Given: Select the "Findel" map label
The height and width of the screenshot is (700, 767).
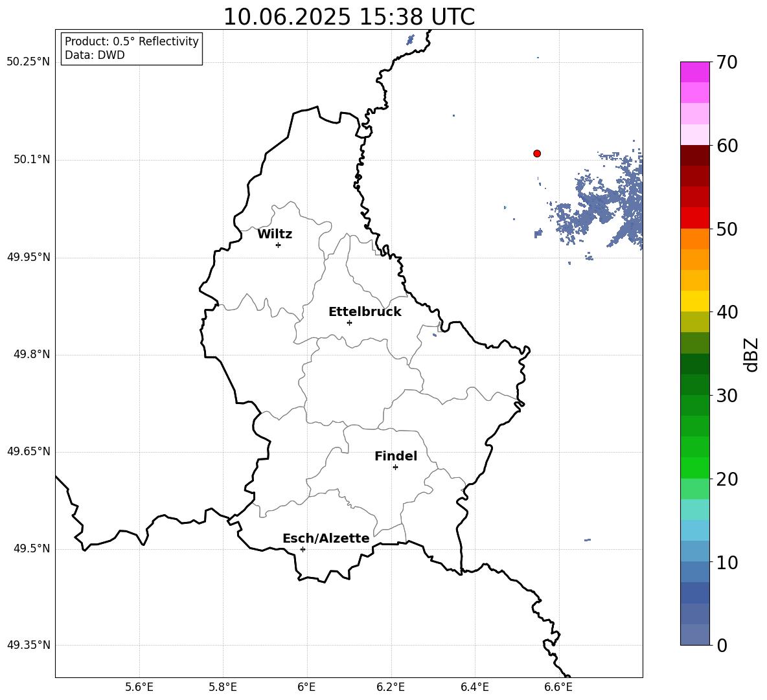Looking at the screenshot, I should (396, 456).
